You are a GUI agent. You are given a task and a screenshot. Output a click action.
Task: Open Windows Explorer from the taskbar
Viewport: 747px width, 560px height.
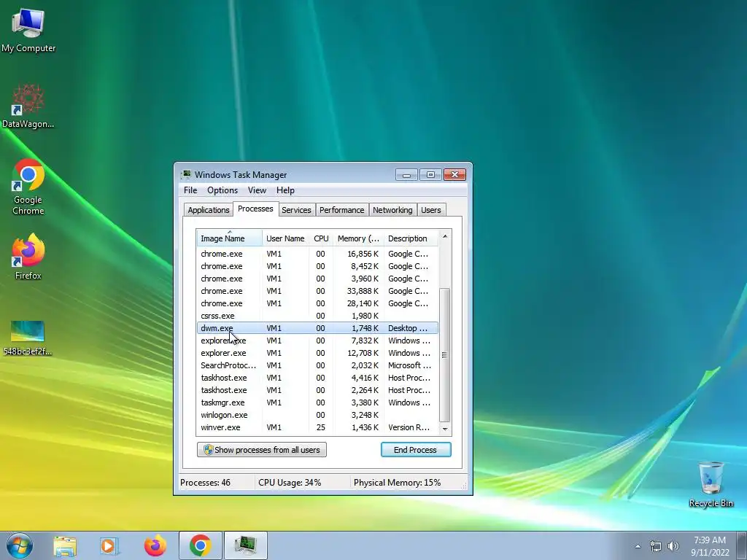click(65, 545)
